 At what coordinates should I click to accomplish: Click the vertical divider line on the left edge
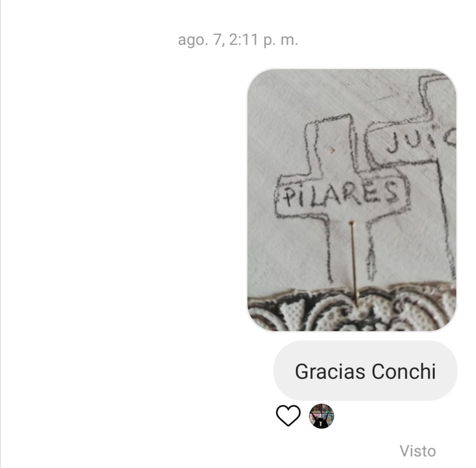click(0, 234)
